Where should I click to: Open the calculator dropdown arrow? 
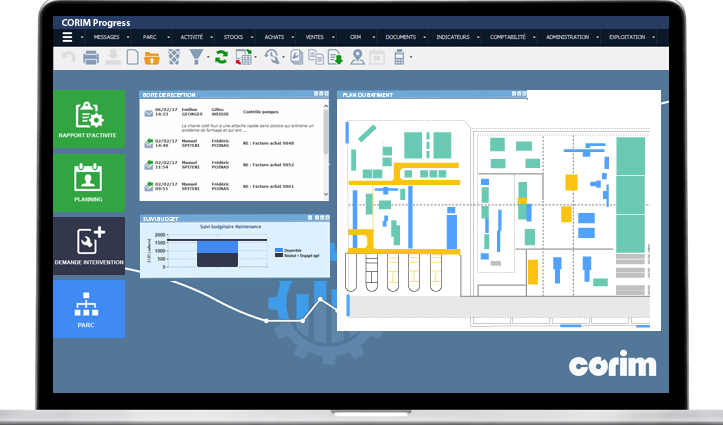click(411, 58)
